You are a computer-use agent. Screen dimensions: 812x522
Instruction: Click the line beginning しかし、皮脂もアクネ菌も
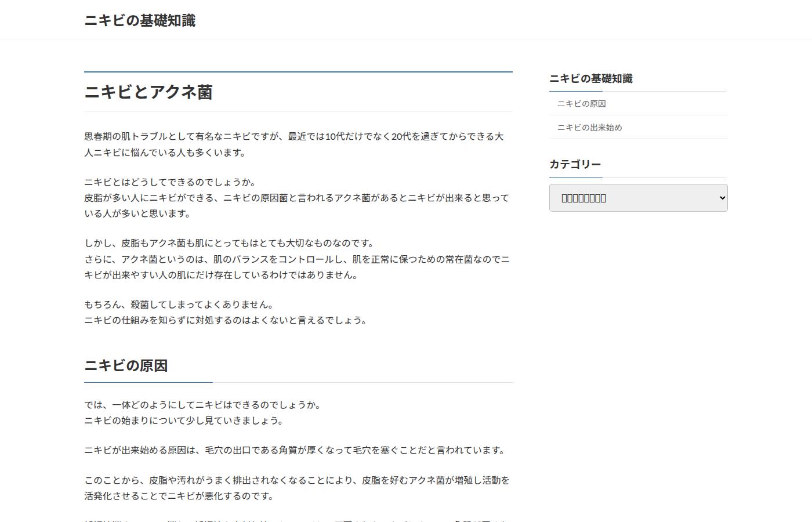pyautogui.click(x=230, y=243)
